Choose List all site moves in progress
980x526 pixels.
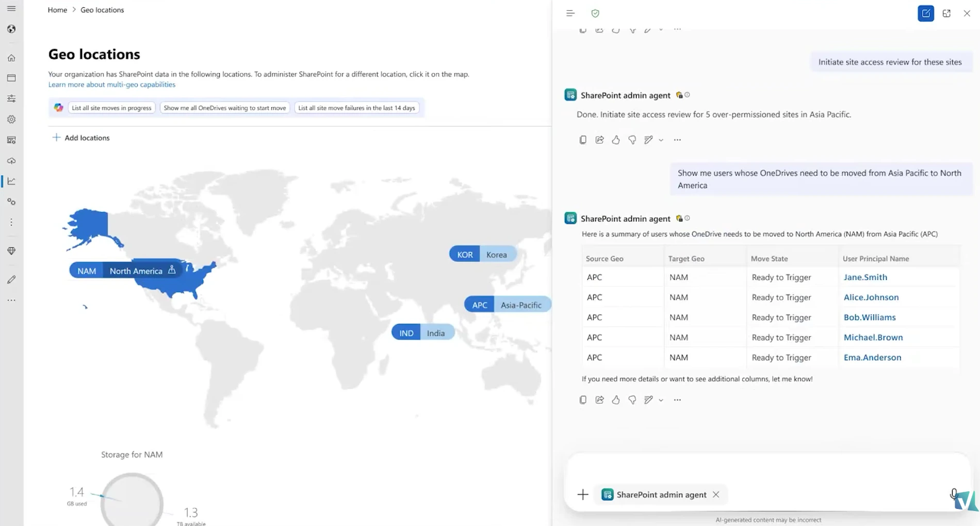point(111,108)
